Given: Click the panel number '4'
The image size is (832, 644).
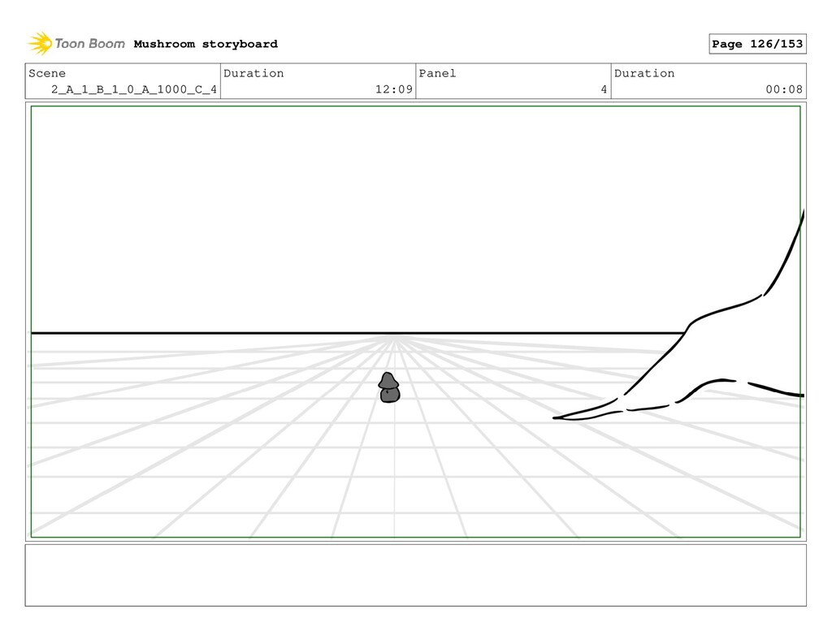Looking at the screenshot, I should pyautogui.click(x=604, y=89).
